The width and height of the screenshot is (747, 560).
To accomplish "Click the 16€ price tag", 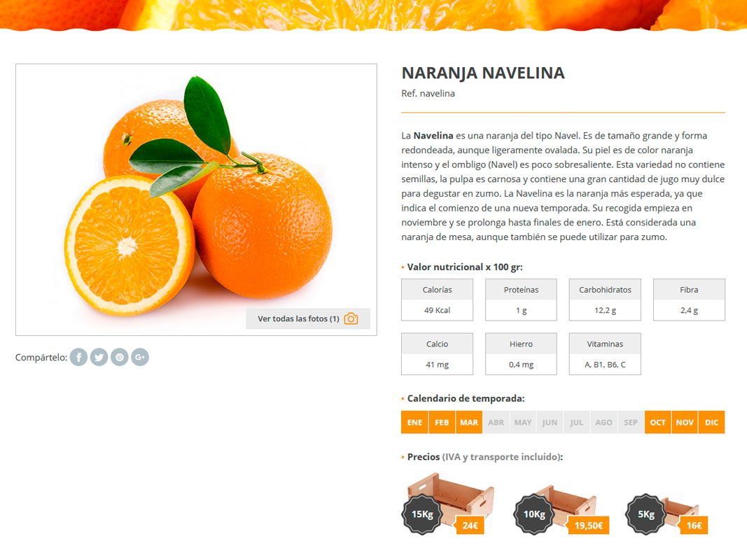I will (694, 525).
